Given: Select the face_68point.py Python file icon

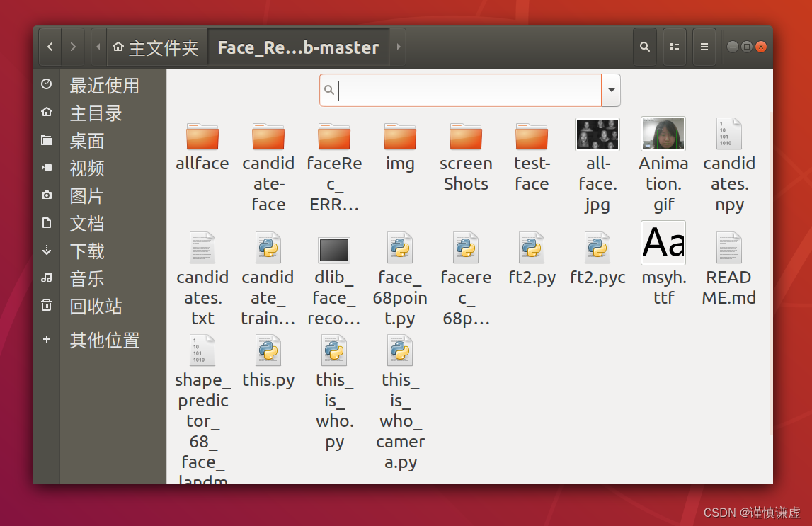Looking at the screenshot, I should pos(400,248).
